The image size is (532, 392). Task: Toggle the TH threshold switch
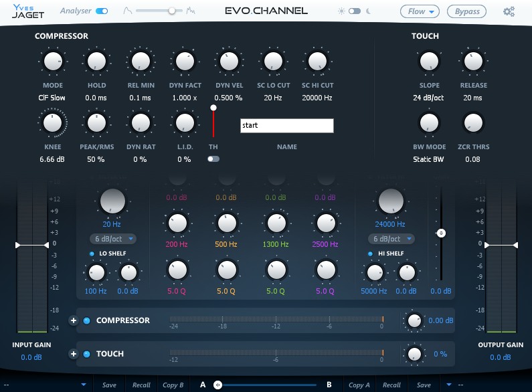(x=213, y=159)
